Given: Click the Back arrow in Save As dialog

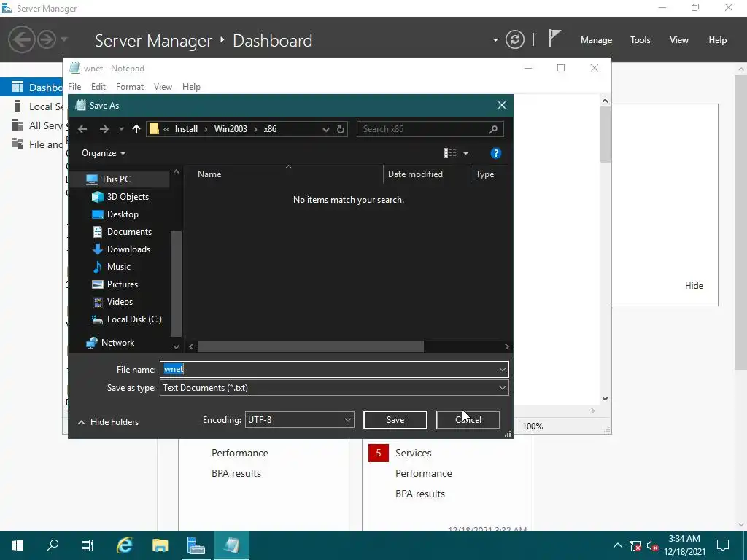Looking at the screenshot, I should (x=82, y=129).
